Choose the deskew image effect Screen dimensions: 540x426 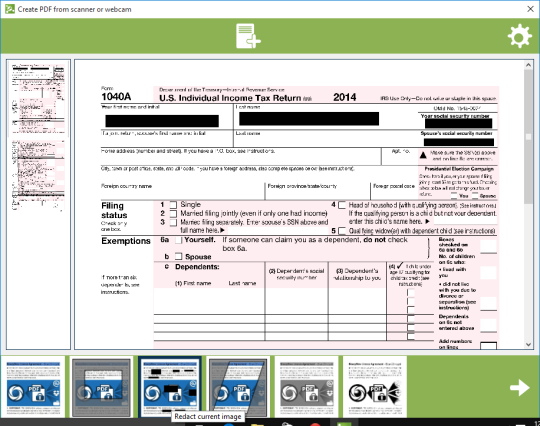[x=238, y=387]
